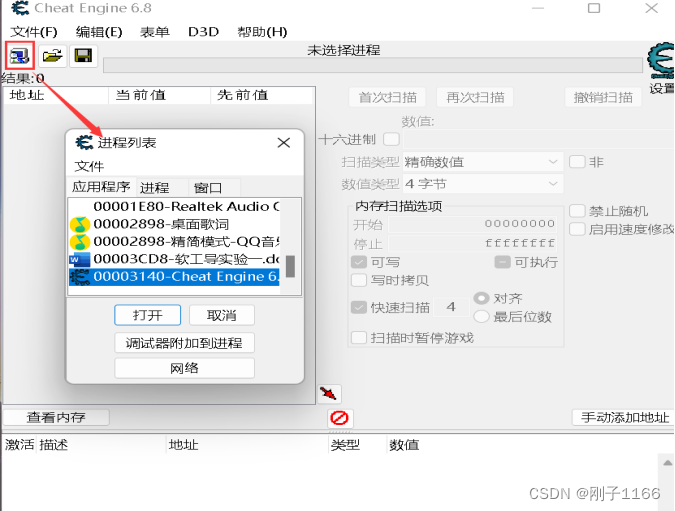Select the 00002898-精简模式-QQ音乐 entry
This screenshot has height=511, width=675.
coord(174,242)
